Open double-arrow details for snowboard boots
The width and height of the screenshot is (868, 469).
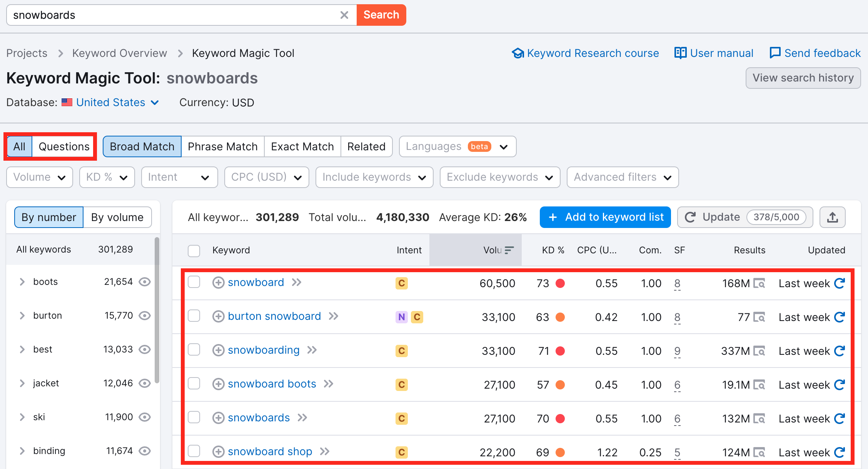click(x=328, y=384)
